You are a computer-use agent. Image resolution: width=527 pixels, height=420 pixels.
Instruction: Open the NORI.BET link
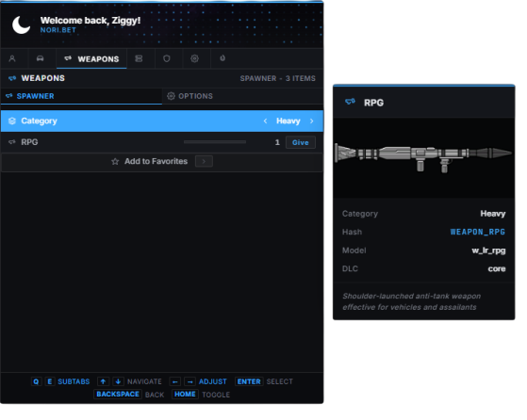tap(58, 30)
